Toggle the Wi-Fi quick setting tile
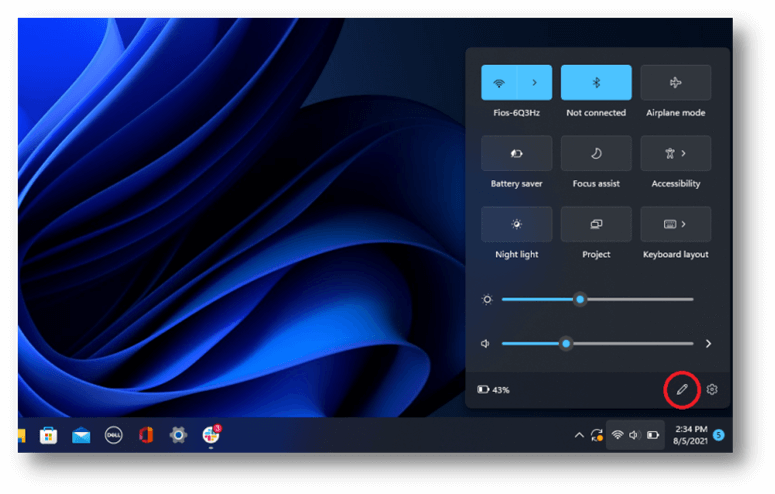 click(x=499, y=83)
